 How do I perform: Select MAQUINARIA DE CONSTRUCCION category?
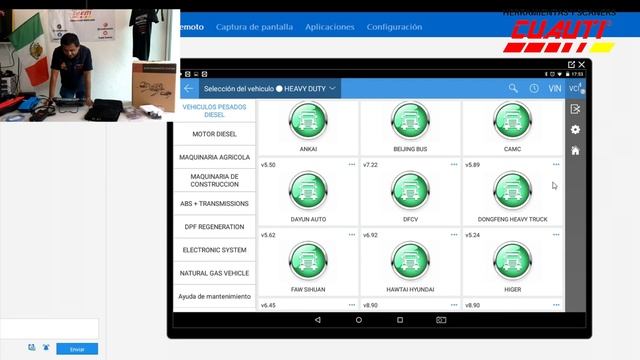click(214, 180)
